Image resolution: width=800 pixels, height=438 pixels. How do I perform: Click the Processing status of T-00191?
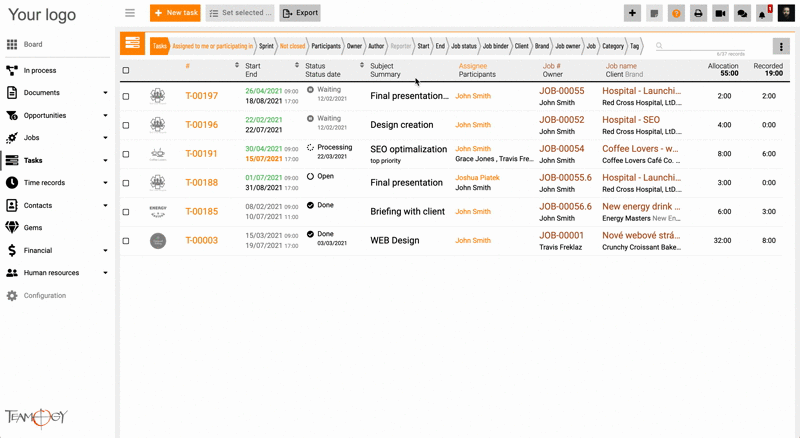point(330,148)
